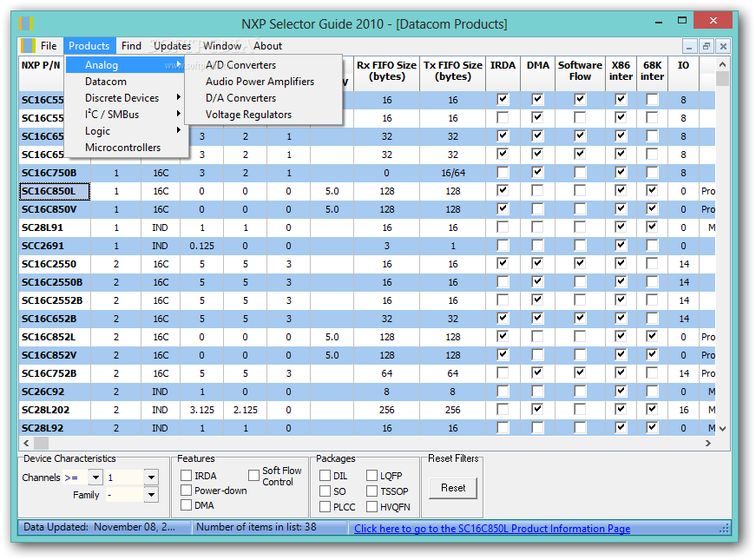Select SC28L202 part number cell
This screenshot has width=756, height=560.
tap(55, 410)
